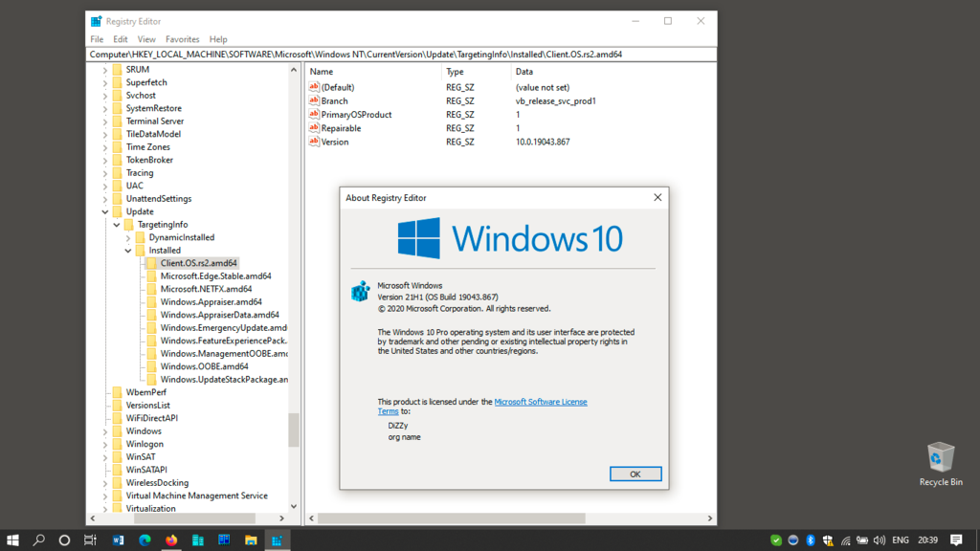This screenshot has width=980, height=551.
Task: Open Cortana from the taskbar
Action: (x=64, y=540)
